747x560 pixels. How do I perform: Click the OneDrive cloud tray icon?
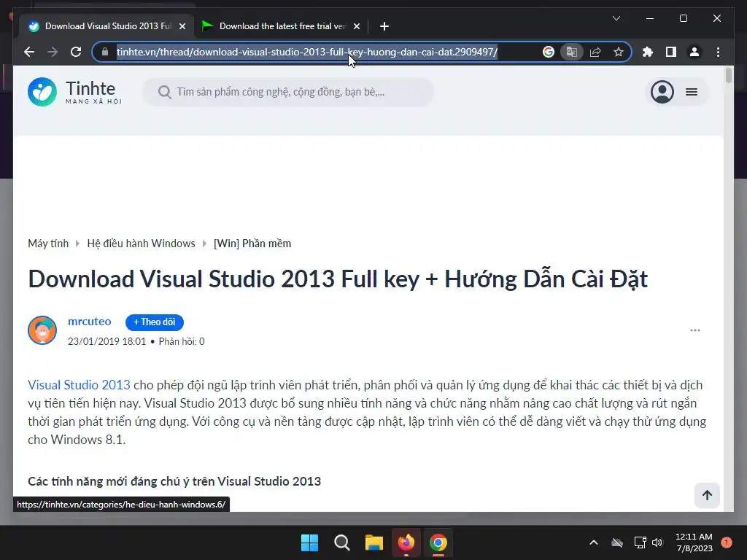coord(617,542)
